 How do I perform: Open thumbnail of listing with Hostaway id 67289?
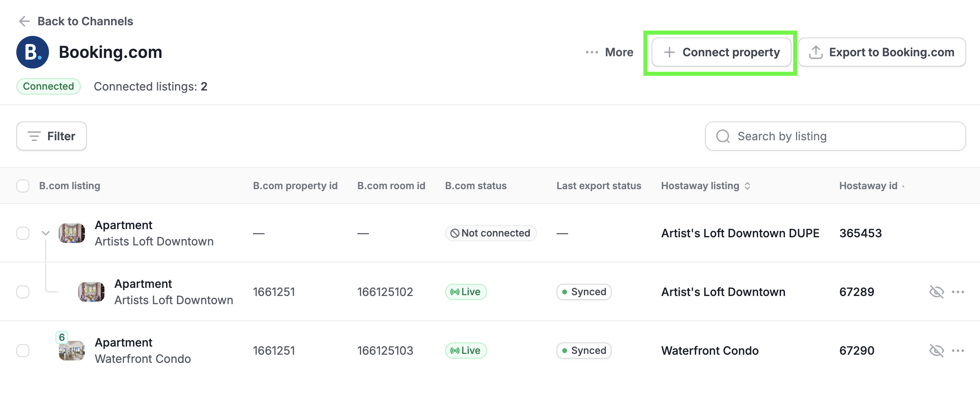click(x=91, y=292)
